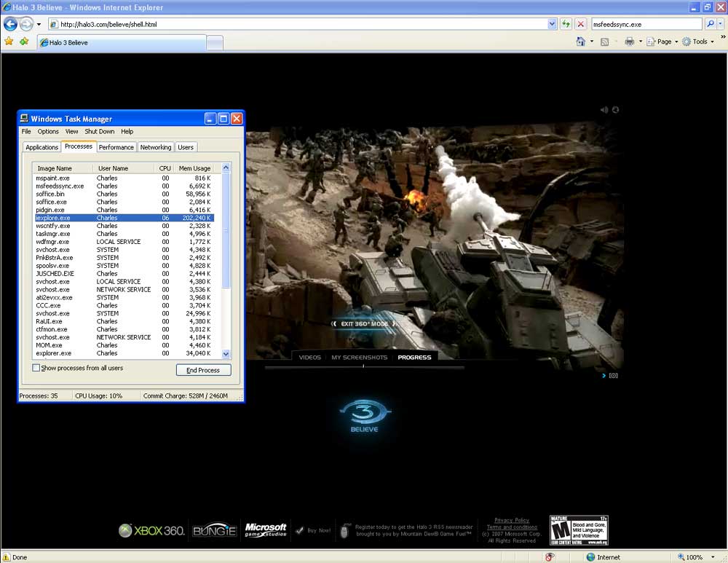This screenshot has width=728, height=563.
Task: Open the search provider options dropdown
Action: (x=720, y=24)
